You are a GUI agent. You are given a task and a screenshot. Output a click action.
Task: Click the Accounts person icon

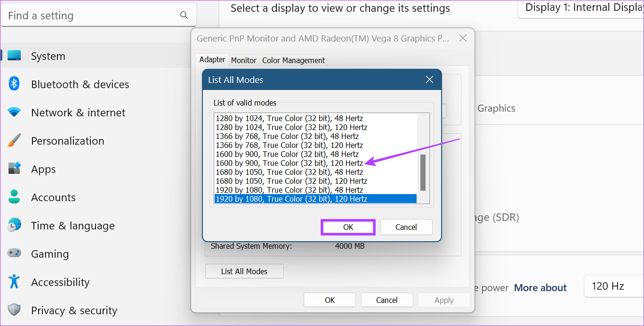pos(14,197)
